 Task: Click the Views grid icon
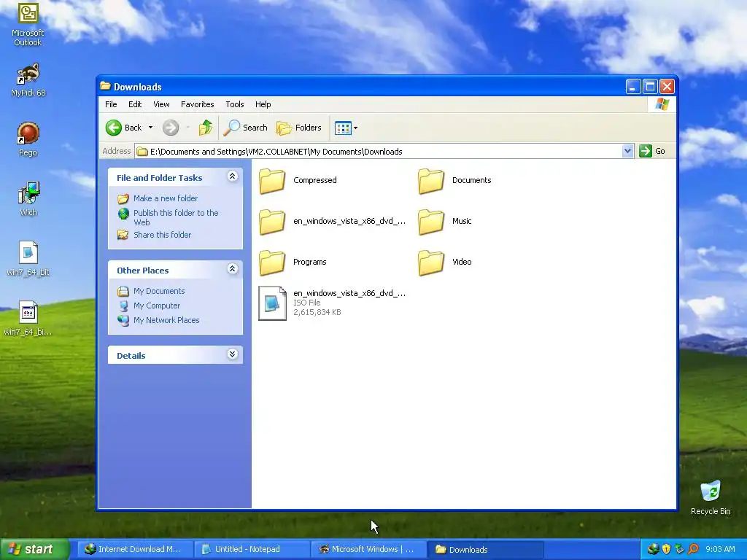pyautogui.click(x=343, y=128)
